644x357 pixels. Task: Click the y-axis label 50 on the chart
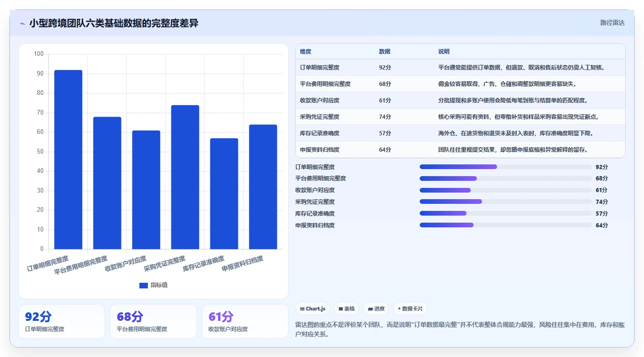tap(40, 152)
